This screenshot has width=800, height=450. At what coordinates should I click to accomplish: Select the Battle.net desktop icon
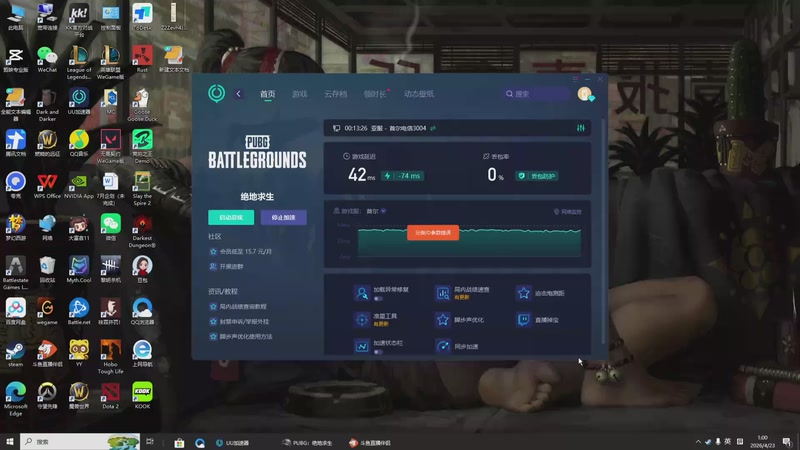[79, 311]
